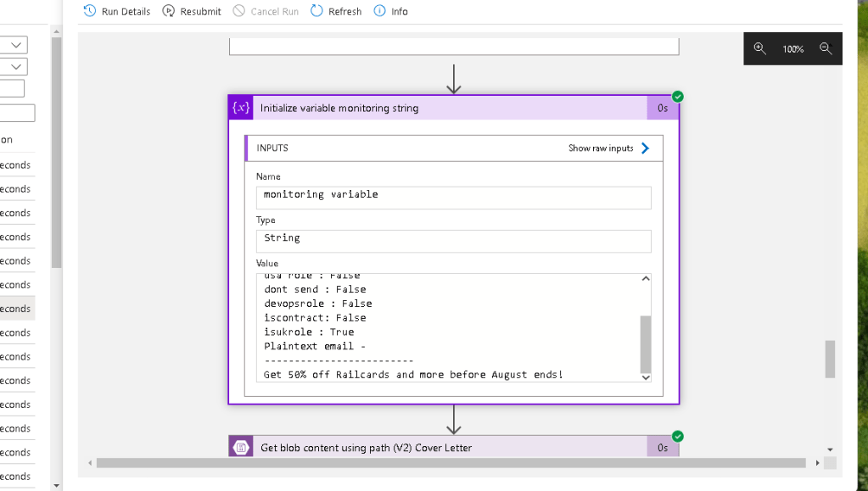This screenshot has width=868, height=491.
Task: Click the blob storage icon on Get blob content
Action: point(241,447)
